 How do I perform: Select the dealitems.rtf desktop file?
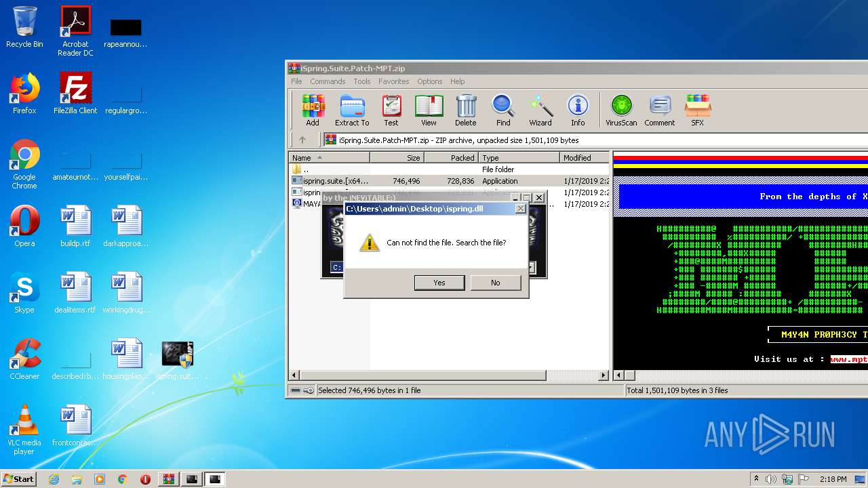click(75, 293)
